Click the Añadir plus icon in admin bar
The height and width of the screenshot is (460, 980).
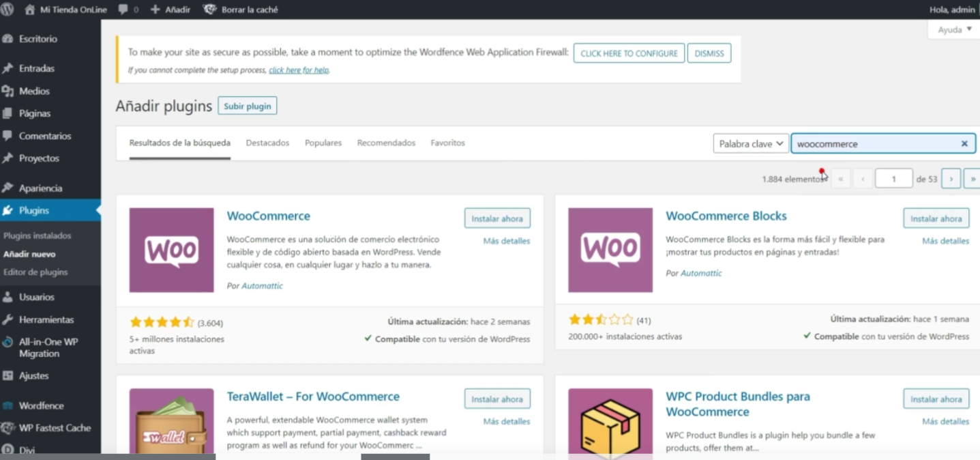[155, 10]
